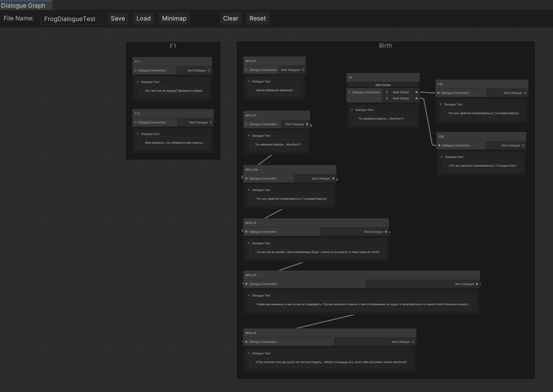Select the F1 group title
This screenshot has width=553, height=392.
(x=173, y=46)
